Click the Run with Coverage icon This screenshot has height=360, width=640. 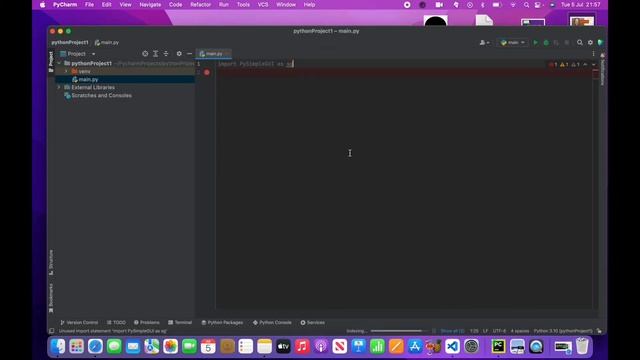tap(556, 42)
